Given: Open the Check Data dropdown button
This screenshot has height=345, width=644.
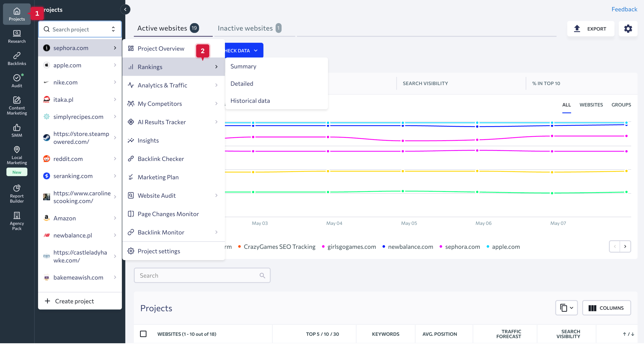Looking at the screenshot, I should 244,51.
